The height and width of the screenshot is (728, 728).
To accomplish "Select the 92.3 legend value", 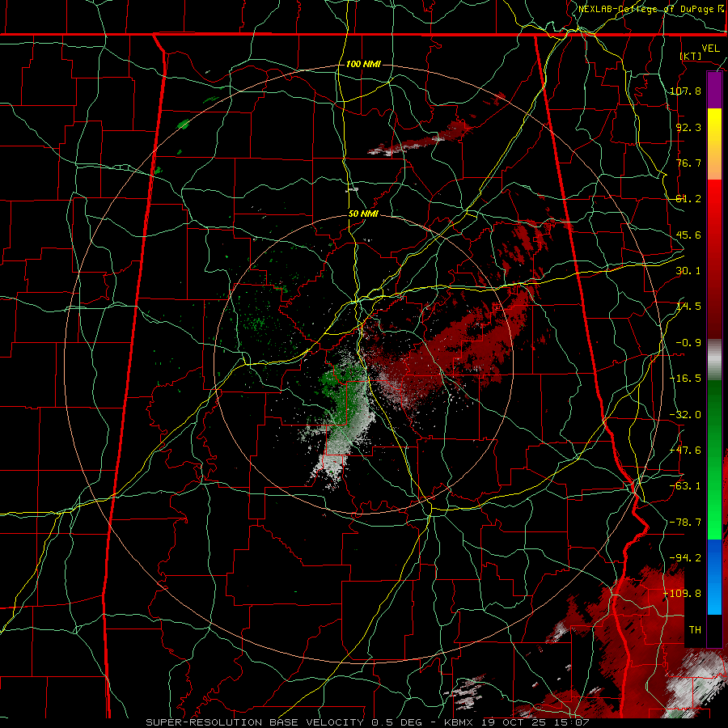I will (x=688, y=127).
